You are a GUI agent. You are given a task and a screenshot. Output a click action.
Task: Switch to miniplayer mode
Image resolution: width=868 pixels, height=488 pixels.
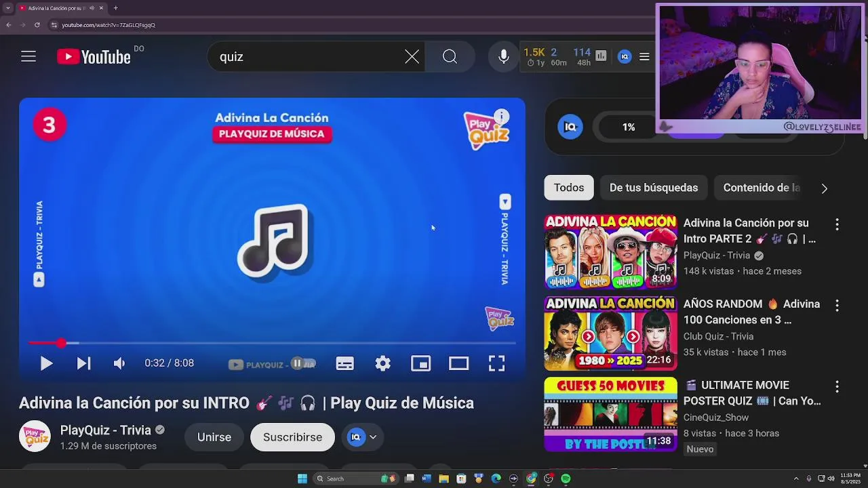(420, 363)
